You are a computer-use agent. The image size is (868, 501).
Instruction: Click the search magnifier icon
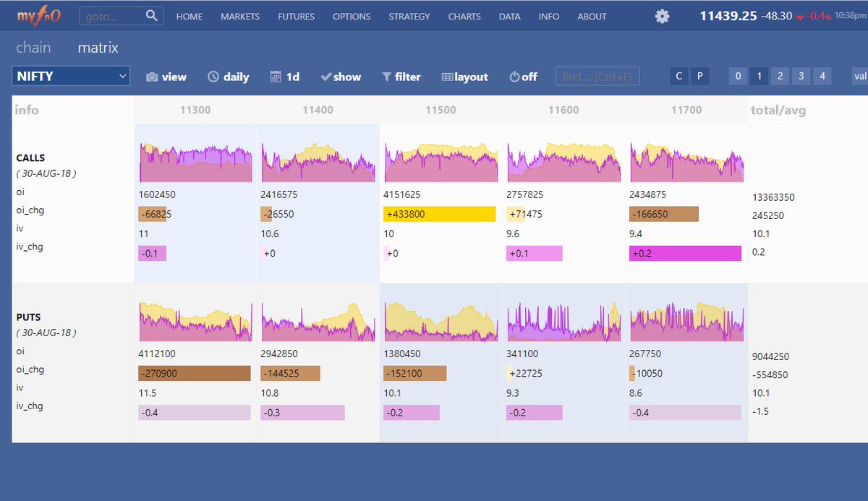click(151, 15)
